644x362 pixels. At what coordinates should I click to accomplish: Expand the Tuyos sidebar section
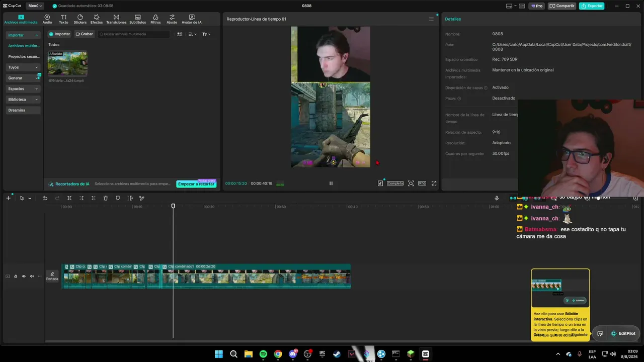pos(23,67)
